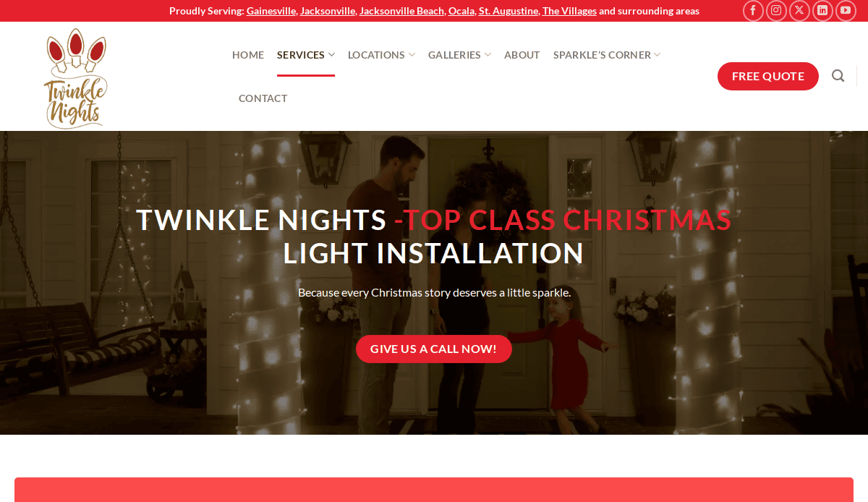Open the LinkedIn social icon
The width and height of the screenshot is (868, 502).
click(822, 11)
